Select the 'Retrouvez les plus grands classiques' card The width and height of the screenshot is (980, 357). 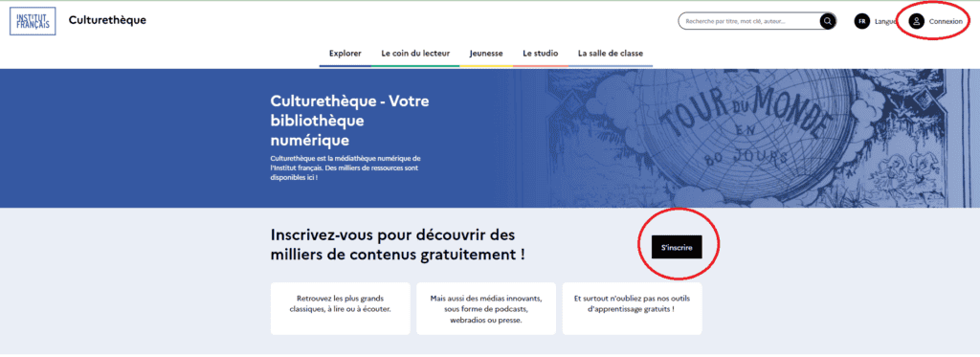pos(341,308)
